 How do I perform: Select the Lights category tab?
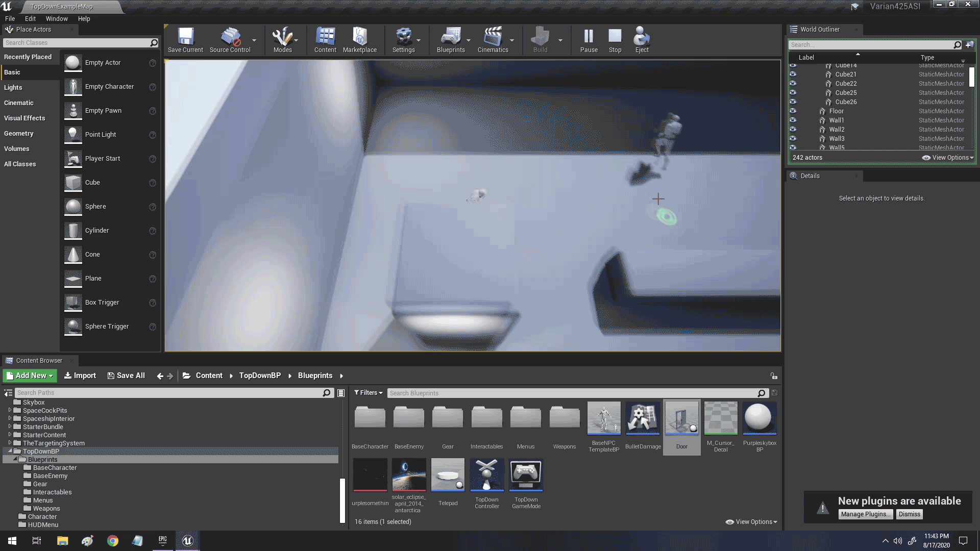click(x=13, y=87)
